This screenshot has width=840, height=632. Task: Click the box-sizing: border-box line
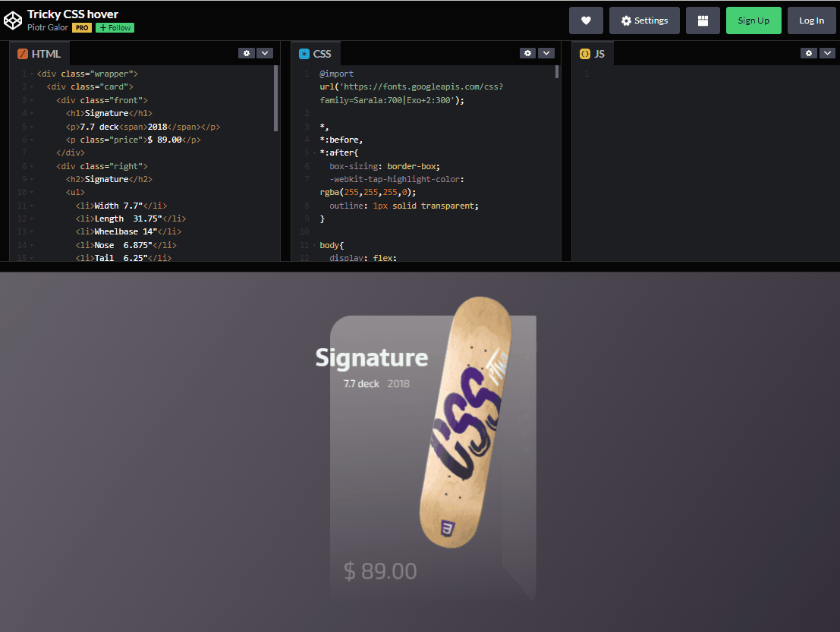(x=385, y=167)
